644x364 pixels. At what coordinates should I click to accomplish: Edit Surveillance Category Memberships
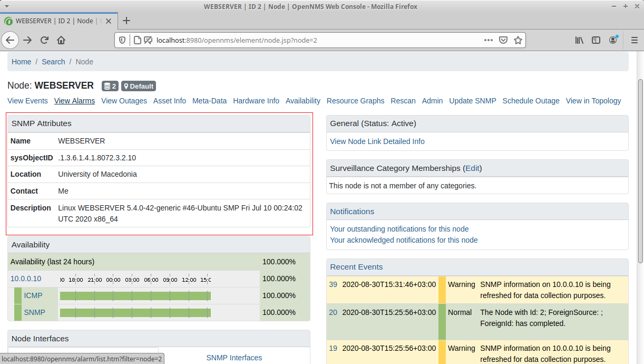pos(472,168)
